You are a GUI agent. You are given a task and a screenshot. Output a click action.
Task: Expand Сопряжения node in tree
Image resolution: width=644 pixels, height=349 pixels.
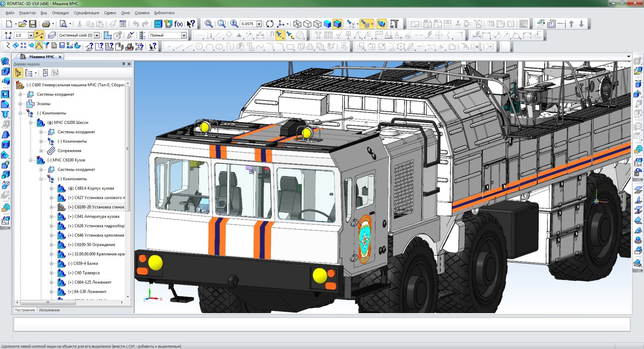[x=41, y=151]
